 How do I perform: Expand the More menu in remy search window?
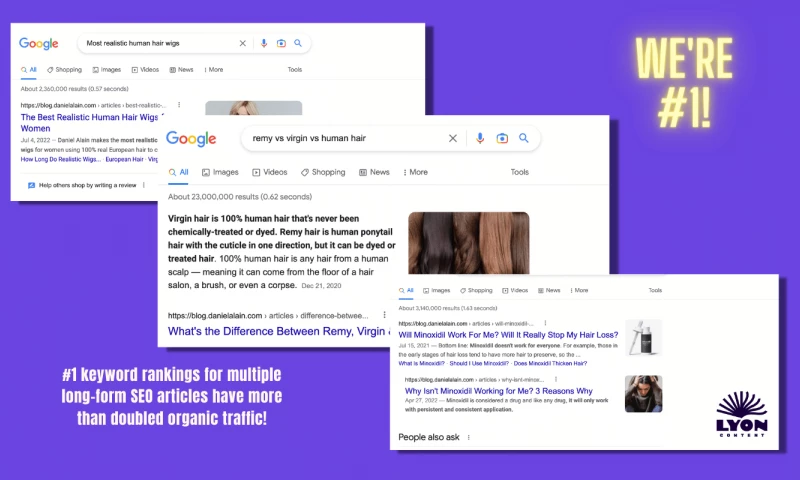coord(415,172)
